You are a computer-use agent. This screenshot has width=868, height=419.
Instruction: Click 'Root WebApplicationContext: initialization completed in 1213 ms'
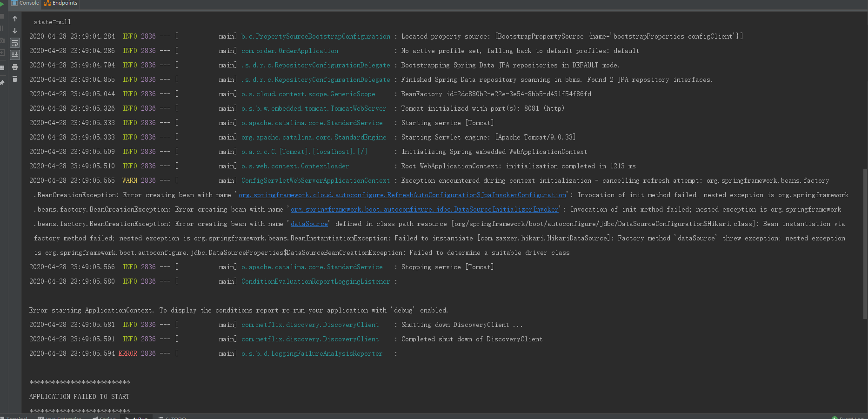518,166
